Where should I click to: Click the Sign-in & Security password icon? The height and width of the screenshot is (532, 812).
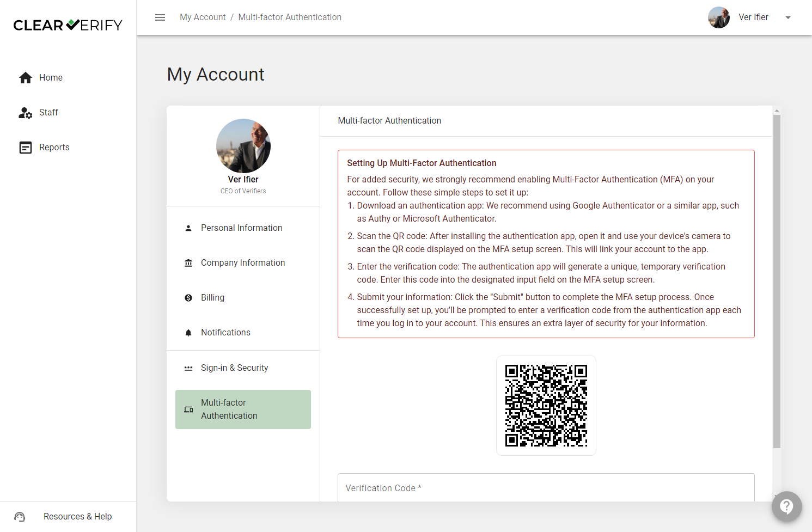[188, 368]
